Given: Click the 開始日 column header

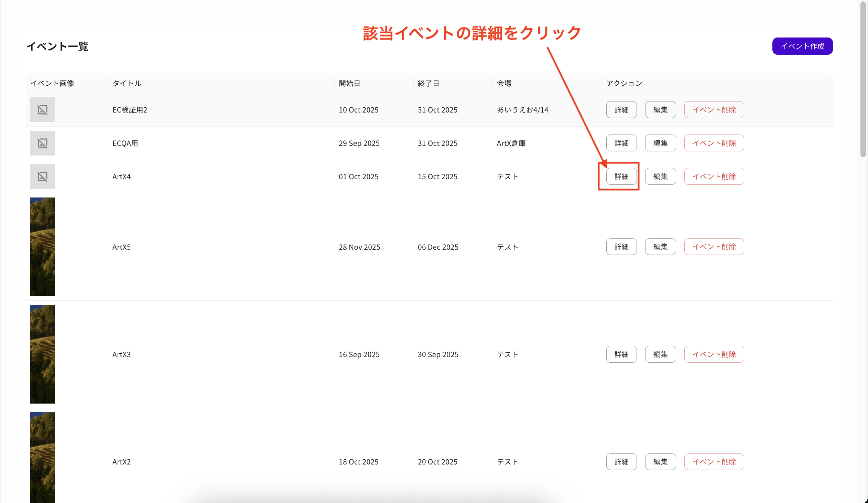Looking at the screenshot, I should click(x=349, y=83).
